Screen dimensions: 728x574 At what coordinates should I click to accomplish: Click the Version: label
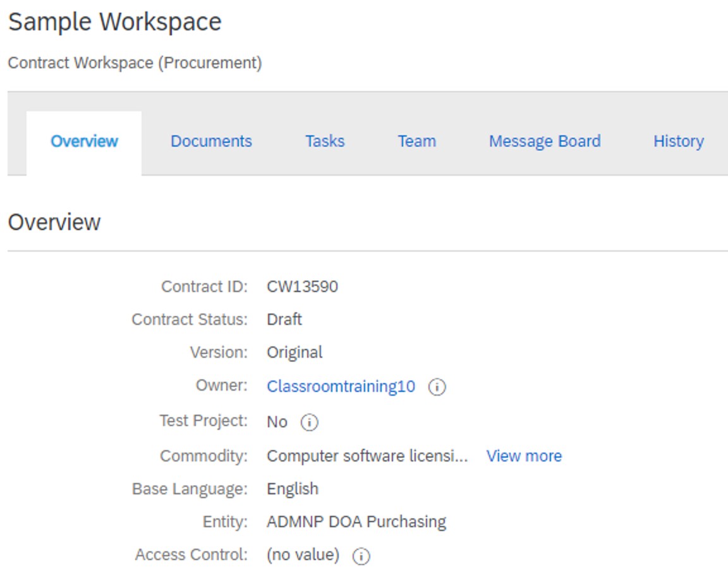(219, 353)
